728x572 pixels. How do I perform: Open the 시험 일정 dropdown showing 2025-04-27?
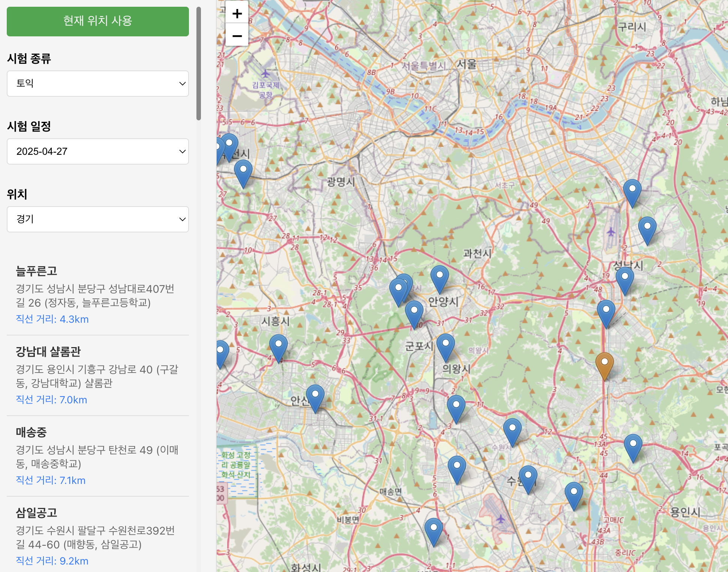coord(98,151)
